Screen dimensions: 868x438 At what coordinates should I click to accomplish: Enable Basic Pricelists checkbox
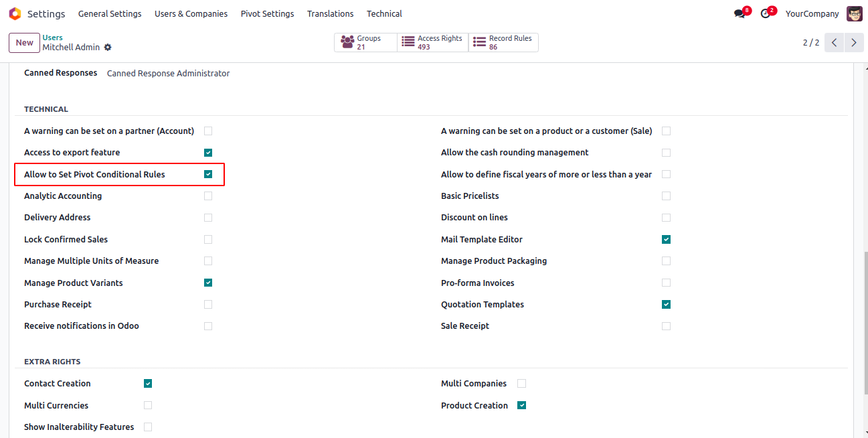click(x=666, y=196)
